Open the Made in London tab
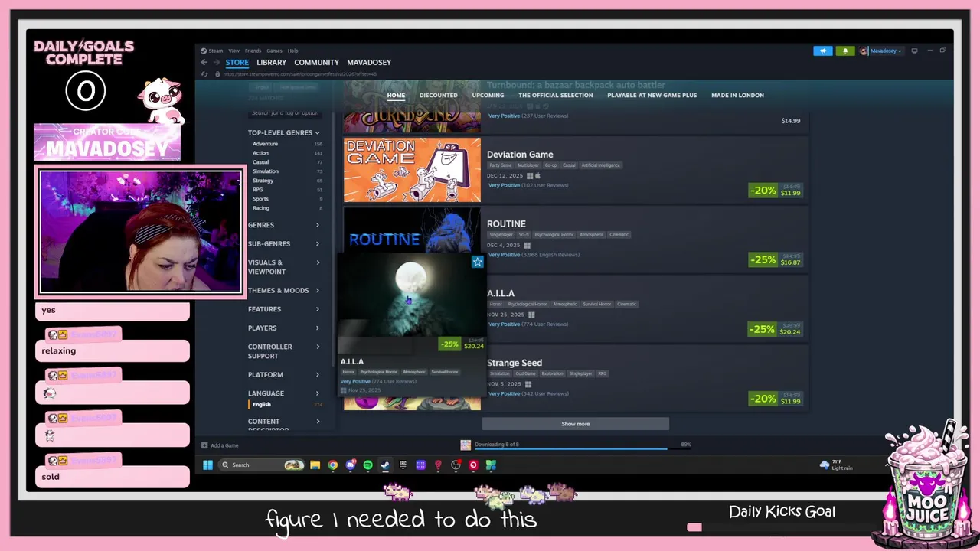This screenshot has width=980, height=551. (x=737, y=96)
